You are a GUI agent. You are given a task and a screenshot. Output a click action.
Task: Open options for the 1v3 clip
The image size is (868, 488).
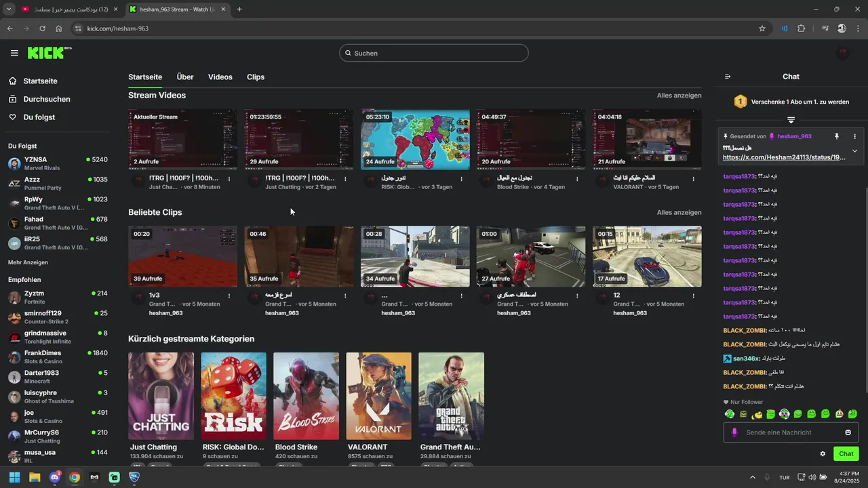pyautogui.click(x=229, y=296)
